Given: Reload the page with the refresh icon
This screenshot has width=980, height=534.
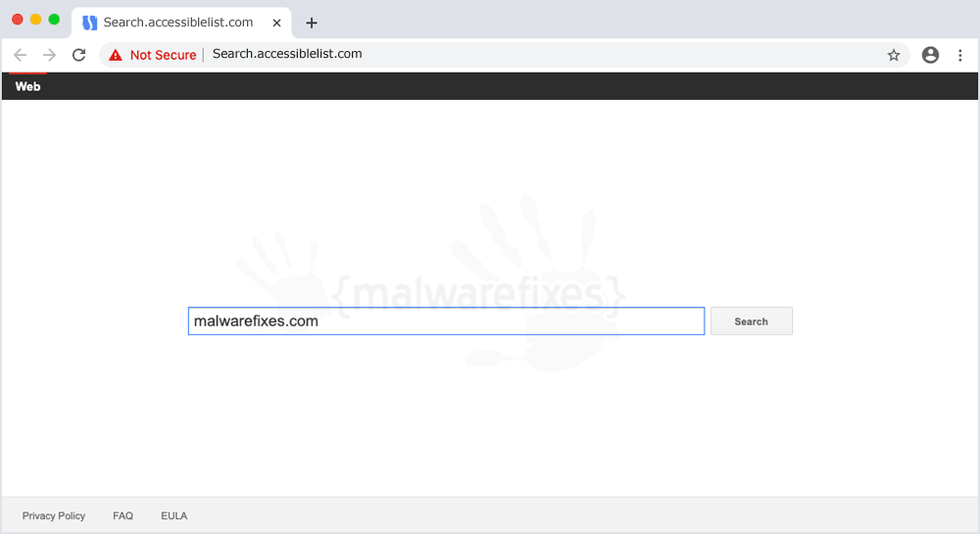Looking at the screenshot, I should [78, 55].
